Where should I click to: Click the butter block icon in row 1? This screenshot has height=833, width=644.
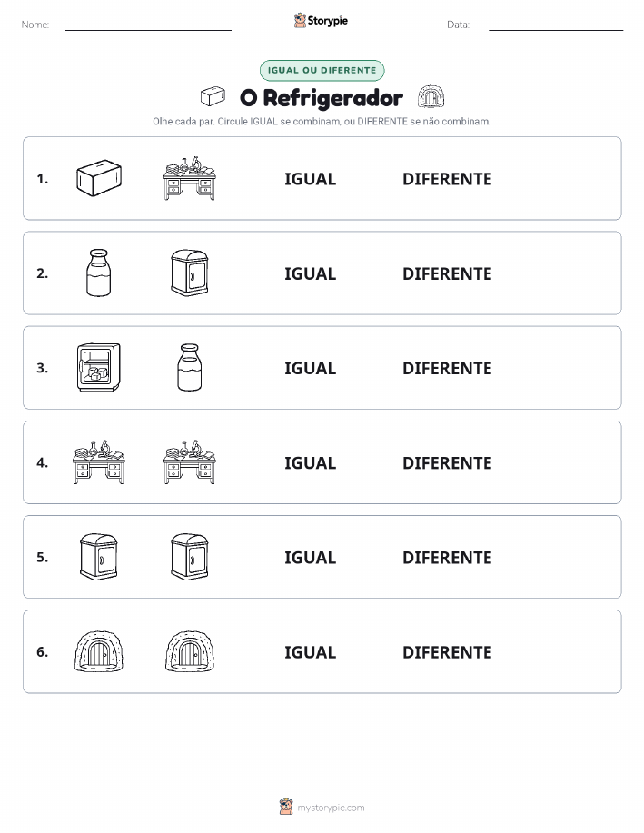99,178
